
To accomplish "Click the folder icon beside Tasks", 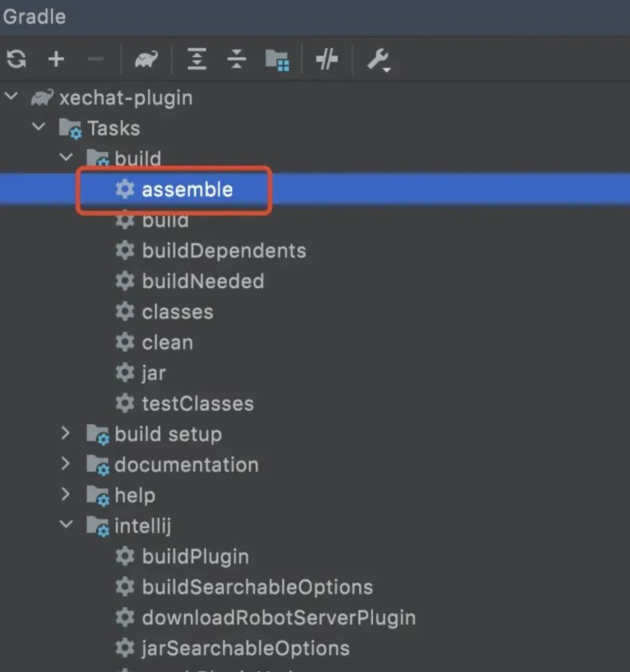I will click(70, 129).
